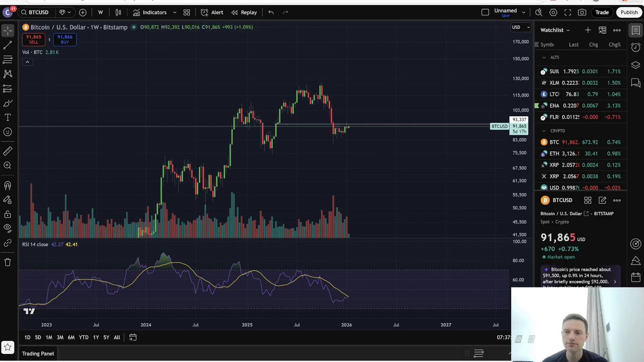Image resolution: width=644 pixels, height=362 pixels.
Task: Open chart settings hexagon icon
Action: [553, 12]
